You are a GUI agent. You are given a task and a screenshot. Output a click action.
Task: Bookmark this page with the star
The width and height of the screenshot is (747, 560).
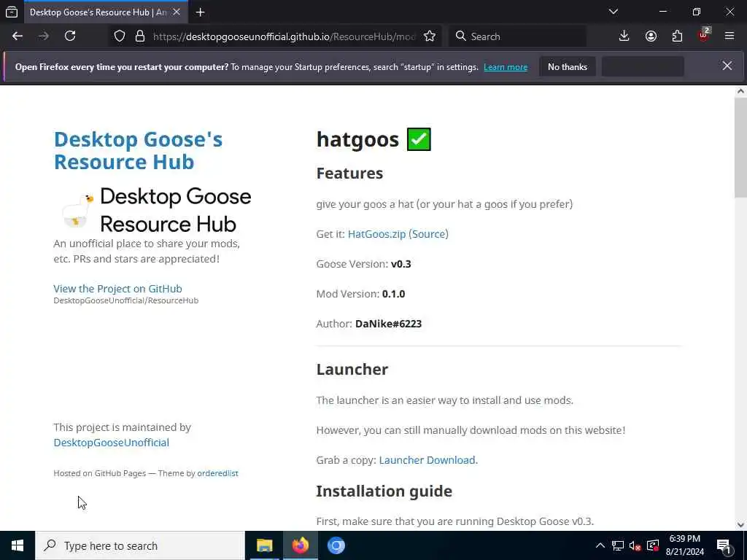point(429,36)
